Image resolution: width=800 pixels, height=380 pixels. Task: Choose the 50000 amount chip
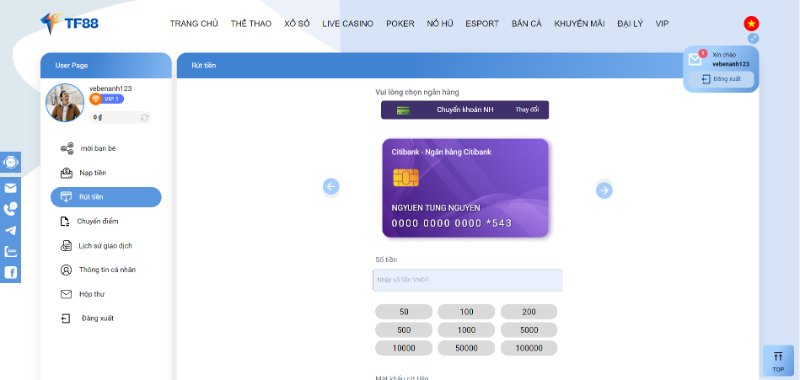(x=466, y=348)
